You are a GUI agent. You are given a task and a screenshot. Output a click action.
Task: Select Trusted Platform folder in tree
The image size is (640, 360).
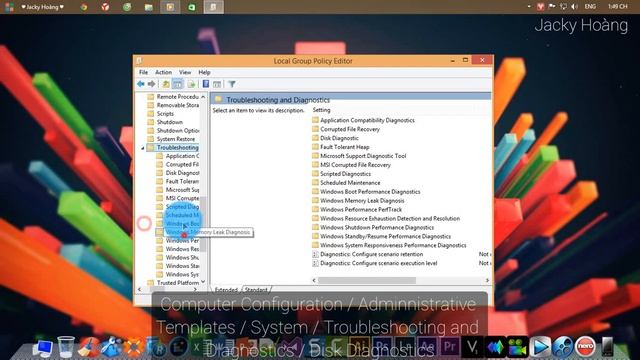click(x=173, y=282)
